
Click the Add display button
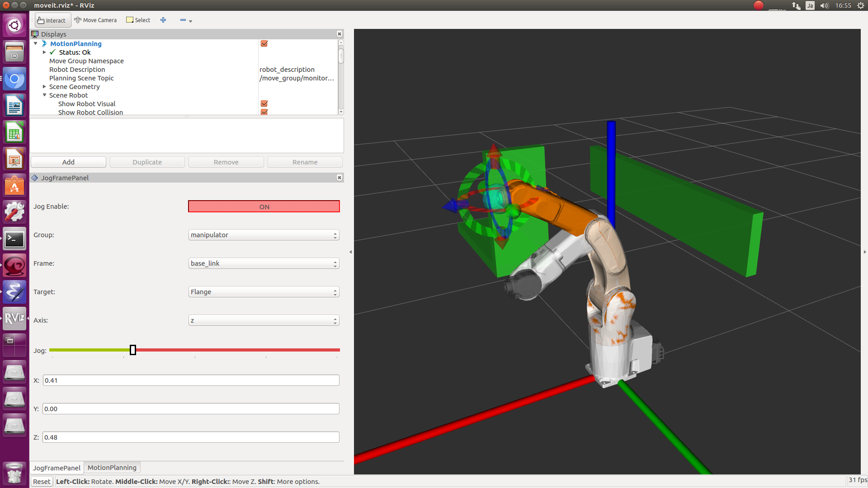[67, 162]
